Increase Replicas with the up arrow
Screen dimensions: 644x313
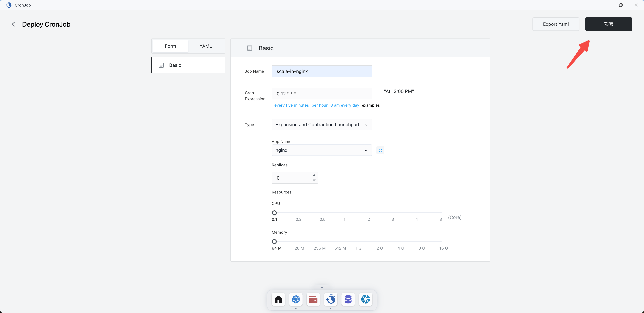click(x=314, y=175)
